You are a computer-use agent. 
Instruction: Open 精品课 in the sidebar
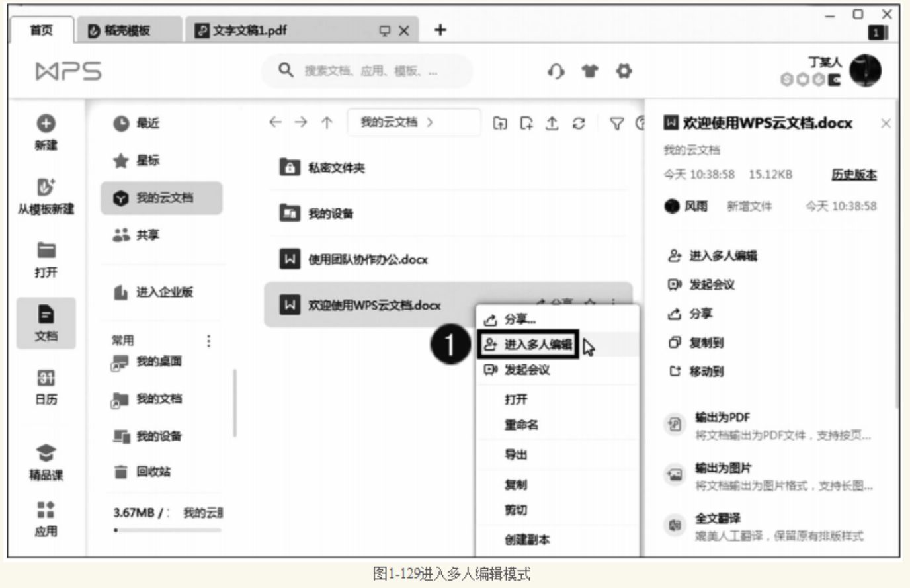pyautogui.click(x=46, y=462)
